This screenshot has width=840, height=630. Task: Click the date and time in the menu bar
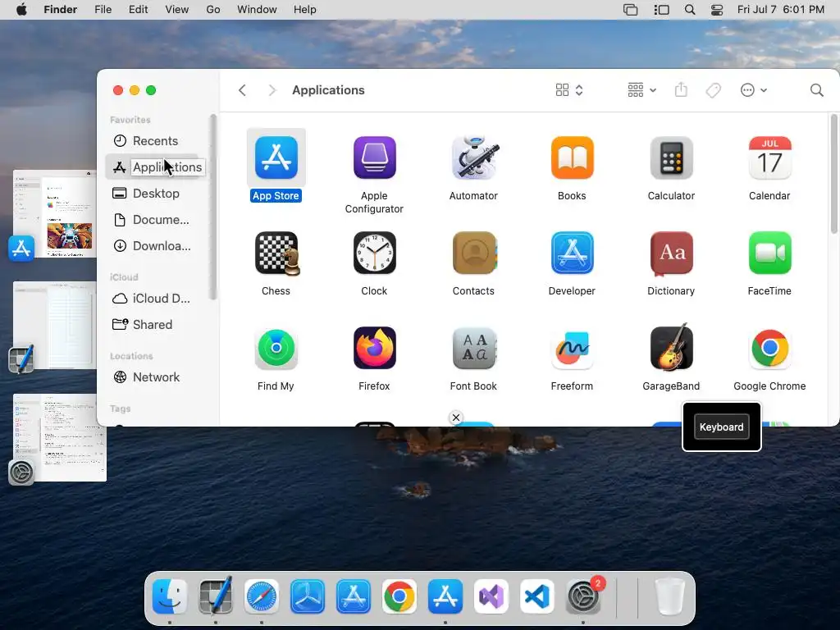781,10
